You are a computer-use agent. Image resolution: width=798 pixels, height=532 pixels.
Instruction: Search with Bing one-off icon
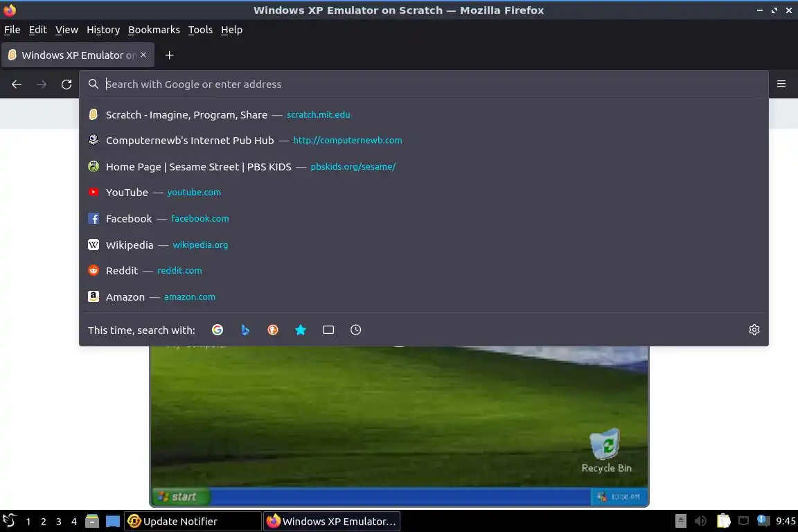pyautogui.click(x=245, y=330)
